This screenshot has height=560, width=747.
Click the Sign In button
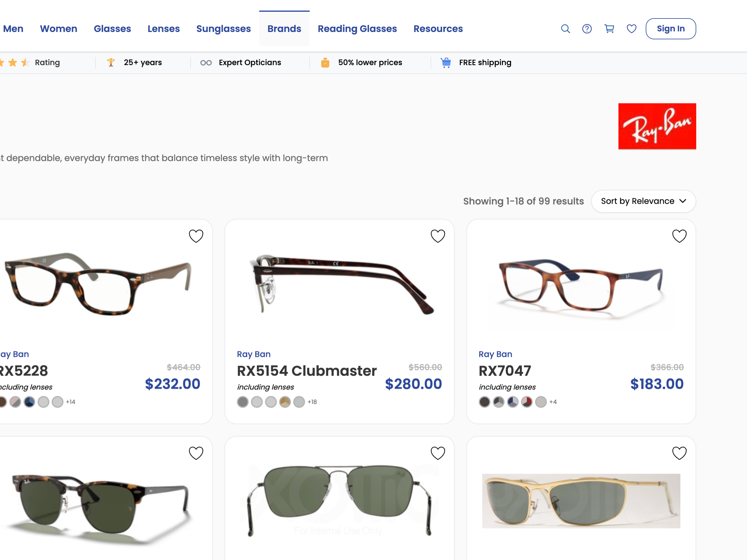[x=671, y=29]
